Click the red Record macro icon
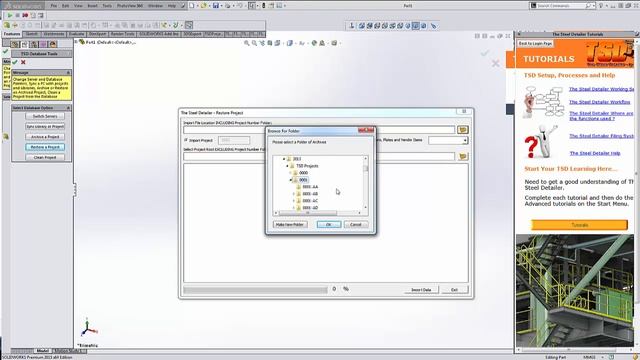Viewport: 640px width, 360px height. click(x=25, y=16)
